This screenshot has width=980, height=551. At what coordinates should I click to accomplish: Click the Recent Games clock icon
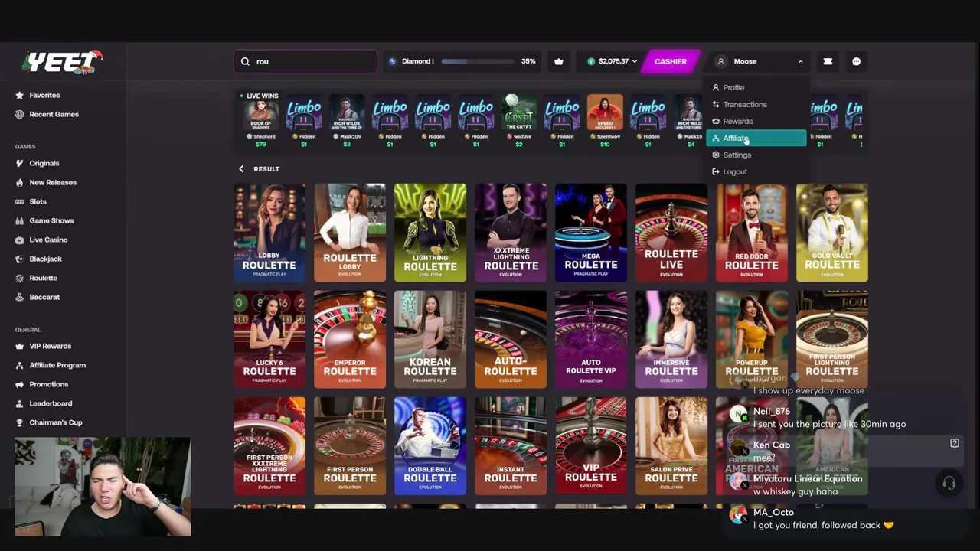click(20, 114)
